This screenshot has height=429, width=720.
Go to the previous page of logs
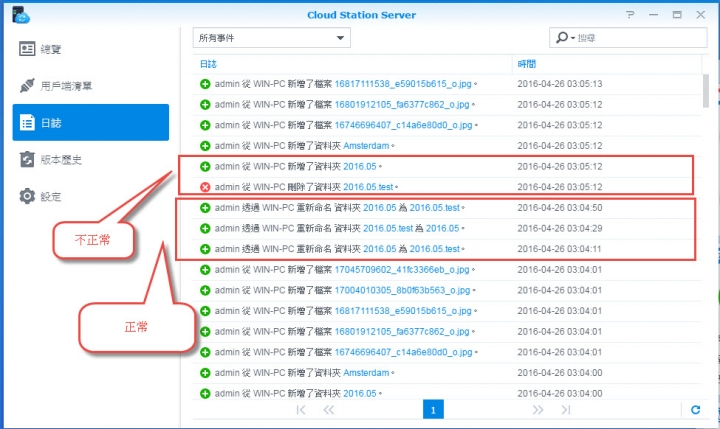coord(329,410)
